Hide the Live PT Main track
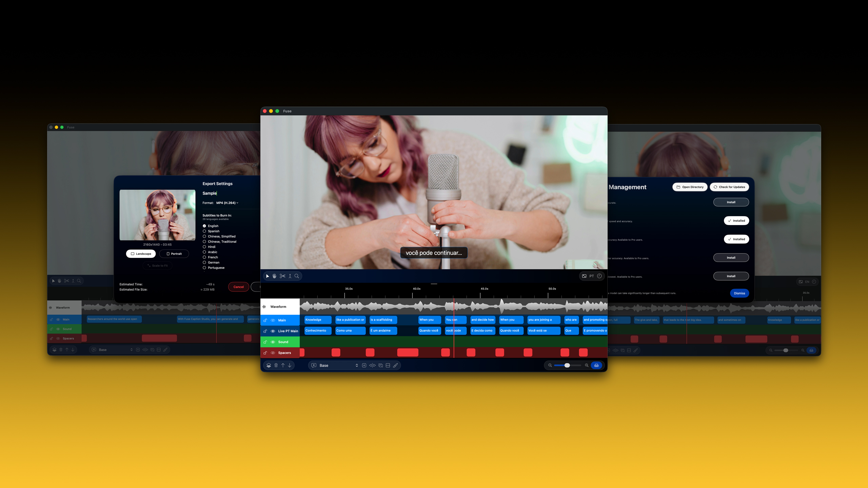Image resolution: width=868 pixels, height=488 pixels. point(273,331)
